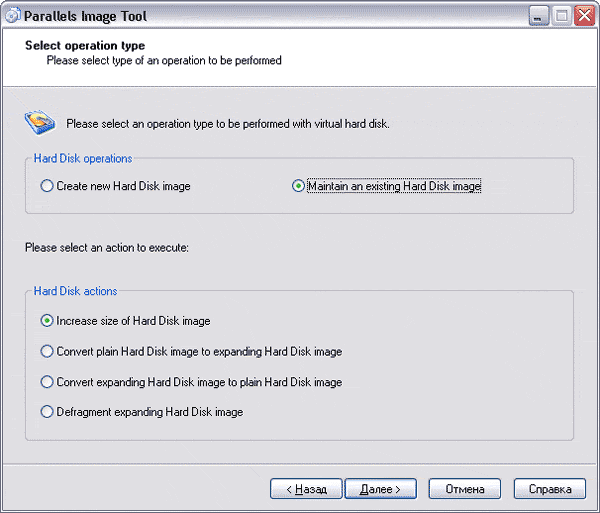
Task: Click the Select operation type heading
Action: [85, 46]
